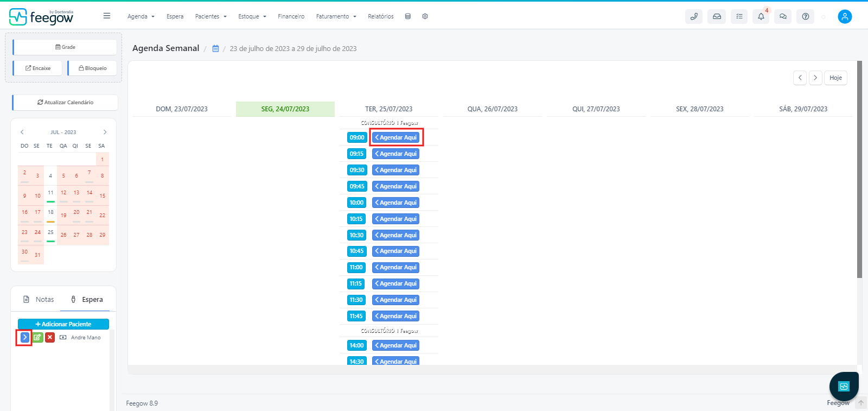Viewport: 868px width, 411px height.
Task: Click the money icon beside Andre Mano
Action: (x=63, y=337)
